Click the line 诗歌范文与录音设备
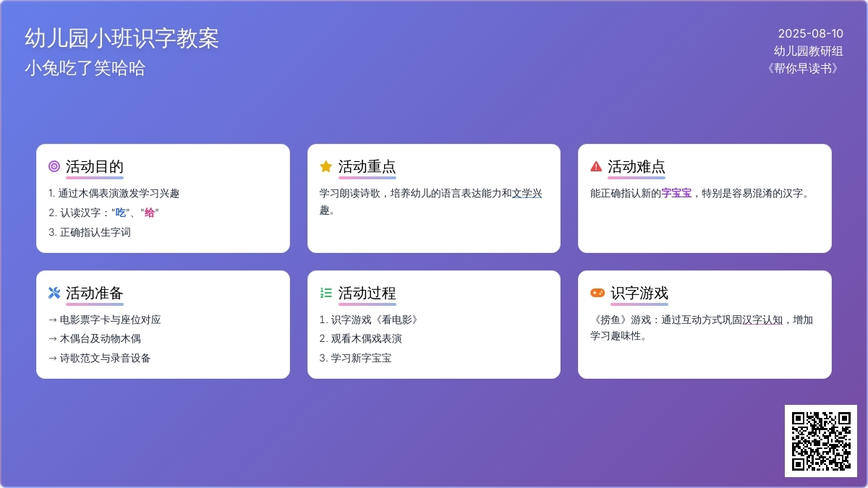The width and height of the screenshot is (868, 488). click(100, 358)
